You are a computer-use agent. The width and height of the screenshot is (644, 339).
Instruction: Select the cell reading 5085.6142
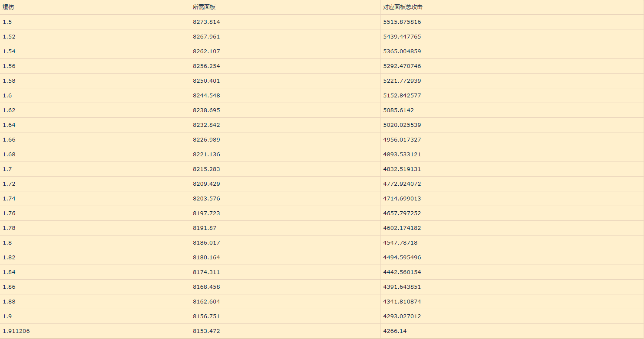(x=512, y=110)
